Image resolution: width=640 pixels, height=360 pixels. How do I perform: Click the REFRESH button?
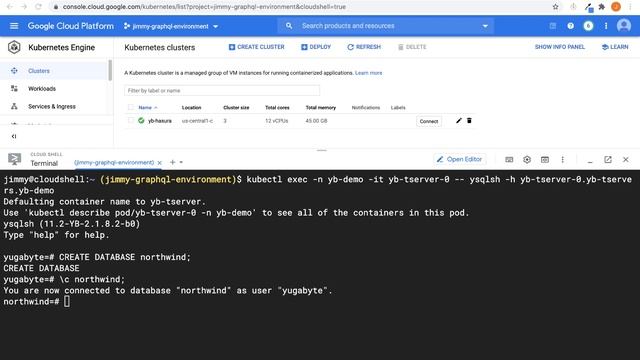coord(364,47)
